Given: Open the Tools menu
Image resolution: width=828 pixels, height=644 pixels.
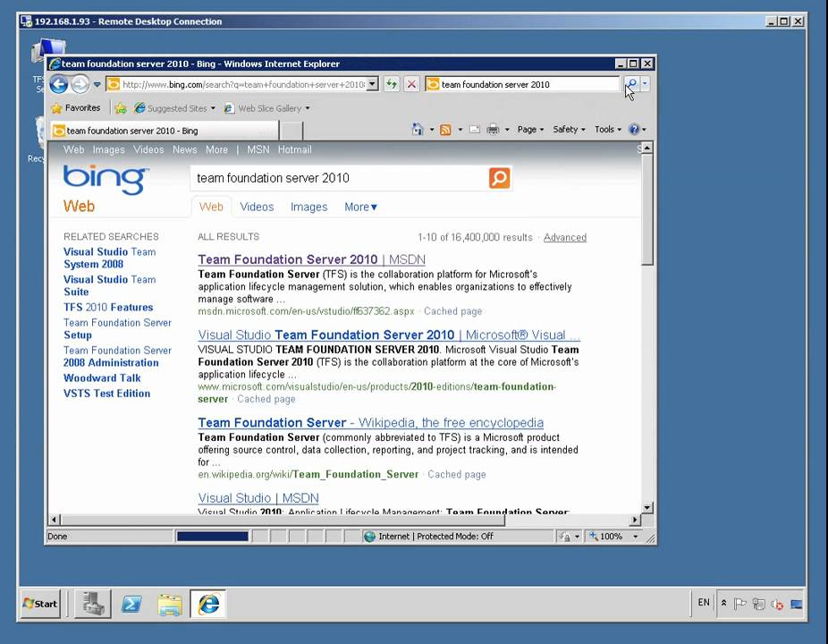Looking at the screenshot, I should tap(608, 130).
